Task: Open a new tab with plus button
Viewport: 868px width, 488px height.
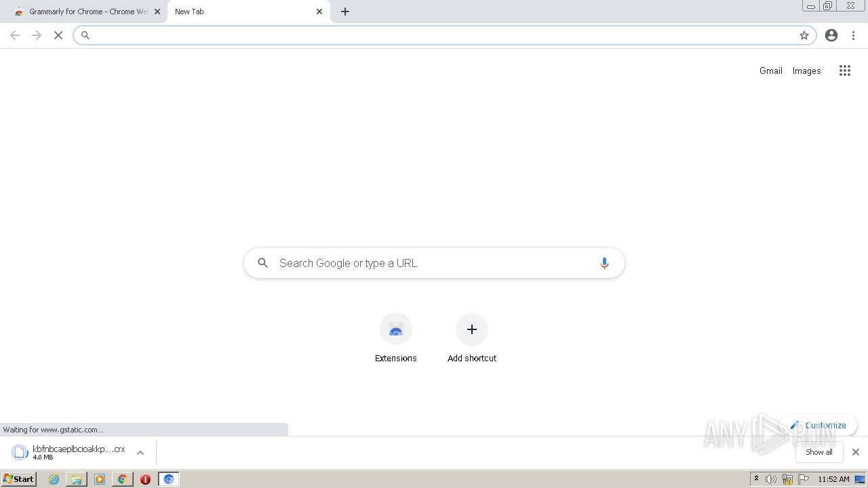Action: click(345, 12)
